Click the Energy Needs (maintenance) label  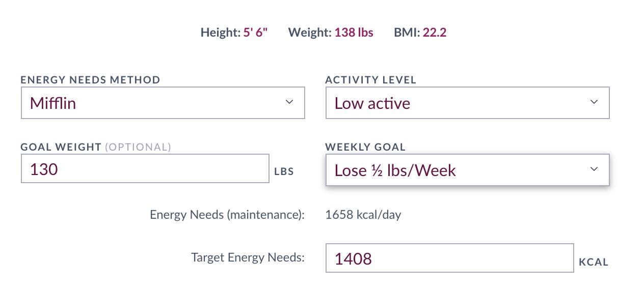(x=227, y=215)
